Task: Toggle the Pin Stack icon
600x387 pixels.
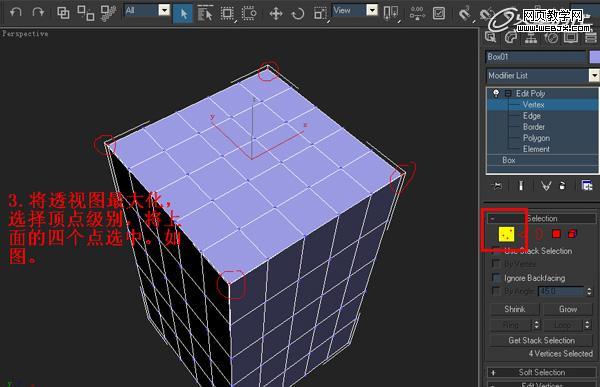Action: 497,186
